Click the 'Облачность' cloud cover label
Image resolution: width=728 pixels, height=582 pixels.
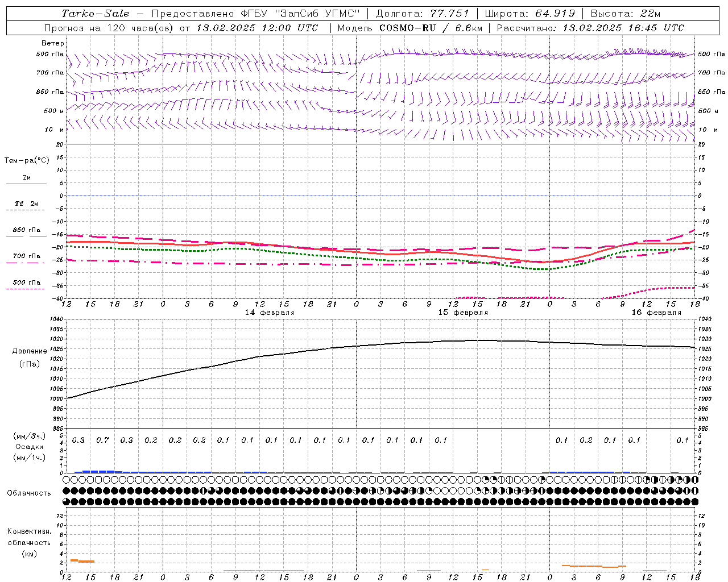click(29, 493)
